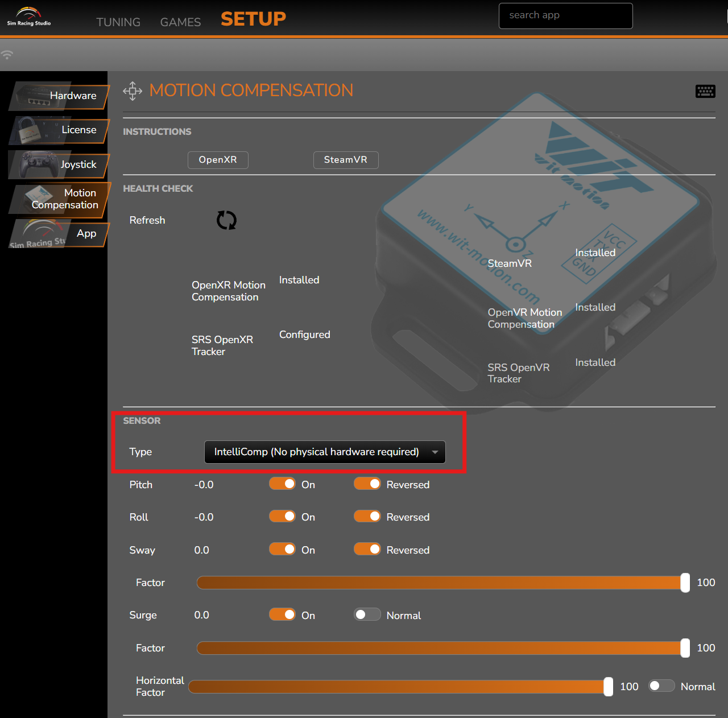Click the Configured status text

pos(305,335)
